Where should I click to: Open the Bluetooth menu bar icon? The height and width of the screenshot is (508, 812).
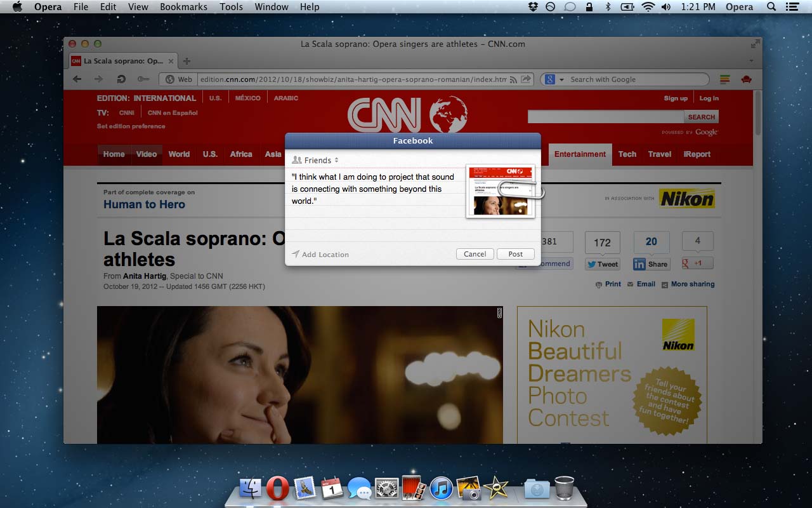click(x=607, y=7)
